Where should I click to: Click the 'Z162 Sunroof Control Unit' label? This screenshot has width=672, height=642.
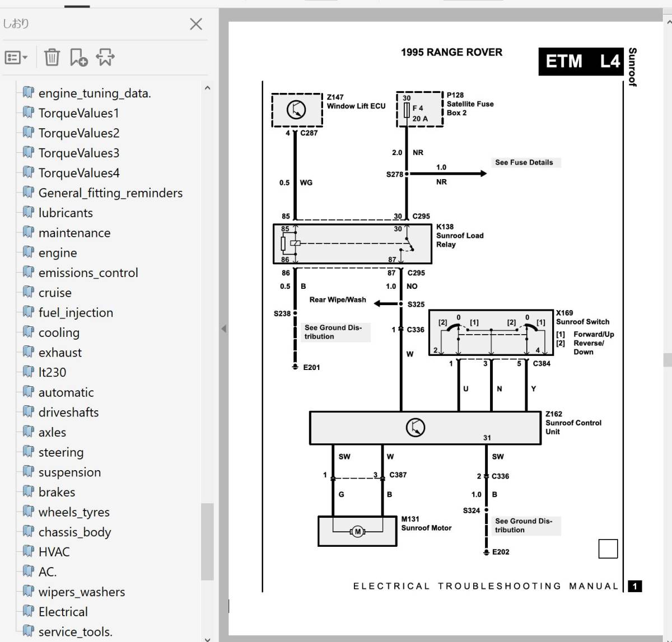click(573, 423)
